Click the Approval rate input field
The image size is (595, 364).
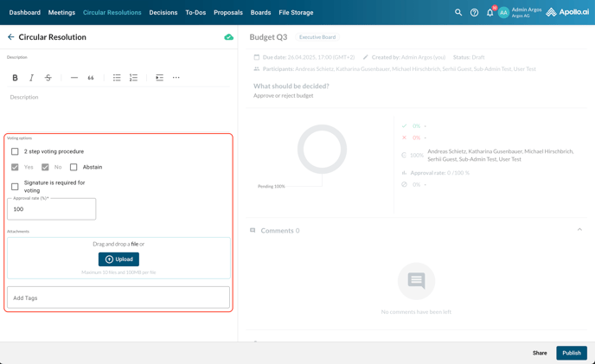(x=52, y=209)
